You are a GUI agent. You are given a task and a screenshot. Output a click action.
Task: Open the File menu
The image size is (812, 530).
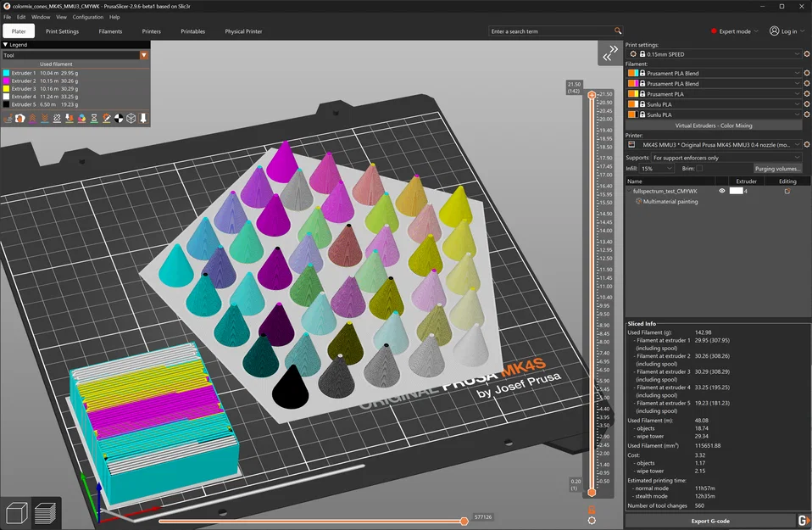pos(8,17)
